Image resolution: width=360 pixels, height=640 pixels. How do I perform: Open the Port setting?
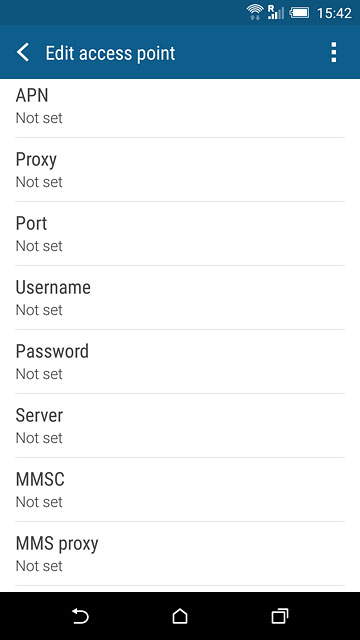pos(180,233)
